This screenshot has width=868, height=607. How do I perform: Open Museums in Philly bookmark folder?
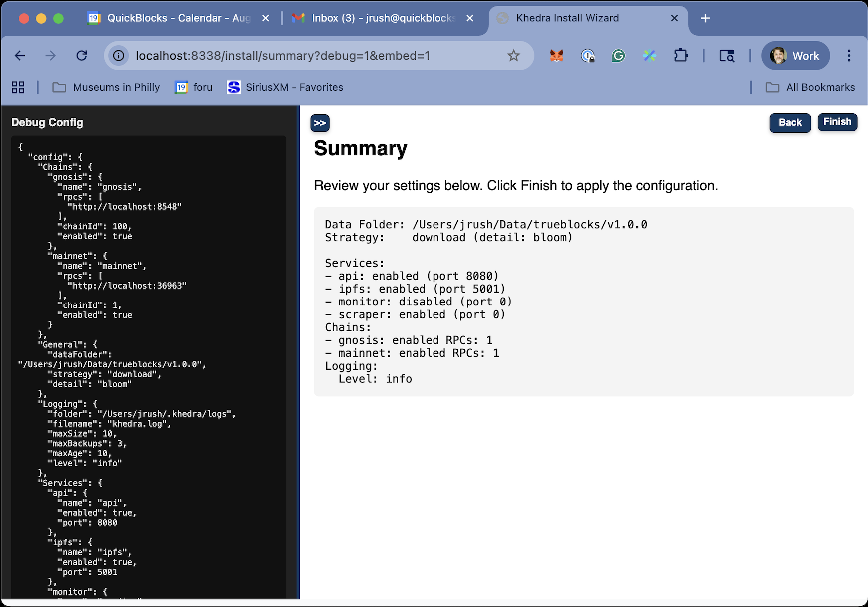[x=106, y=88]
